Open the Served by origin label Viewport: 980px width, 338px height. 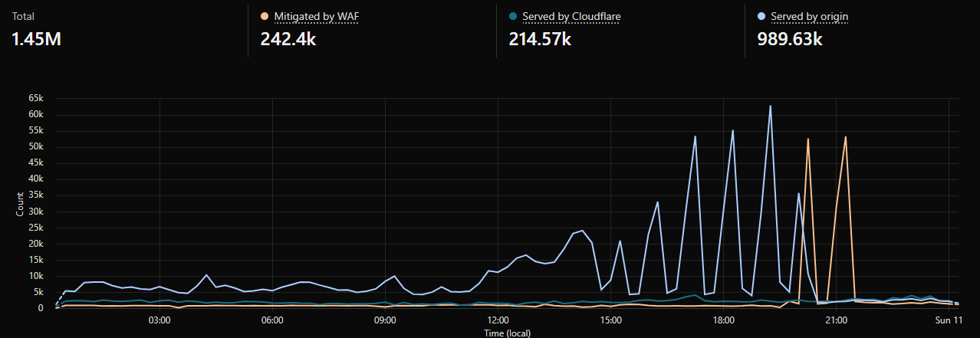coord(810,16)
